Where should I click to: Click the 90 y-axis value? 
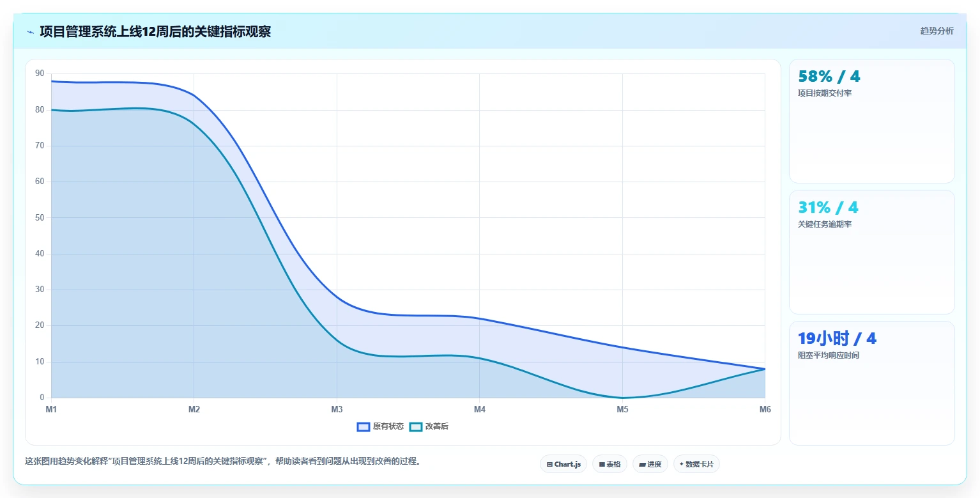coord(40,74)
